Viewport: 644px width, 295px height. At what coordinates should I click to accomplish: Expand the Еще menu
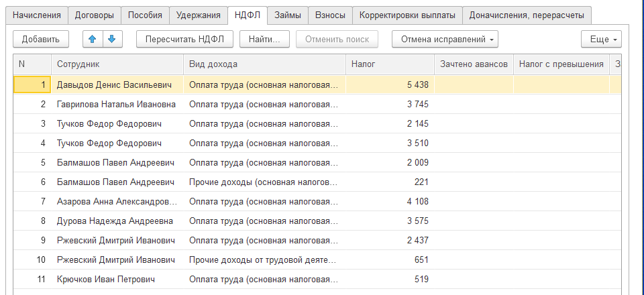point(601,39)
